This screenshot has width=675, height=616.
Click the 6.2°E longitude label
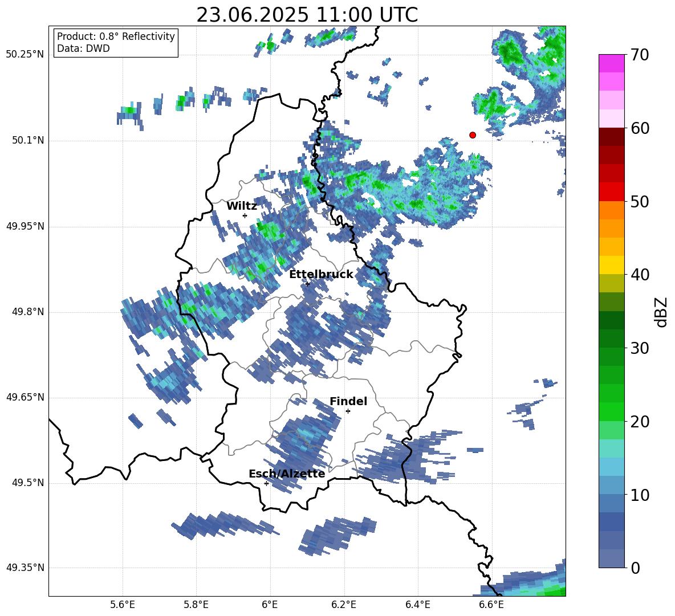tap(344, 605)
